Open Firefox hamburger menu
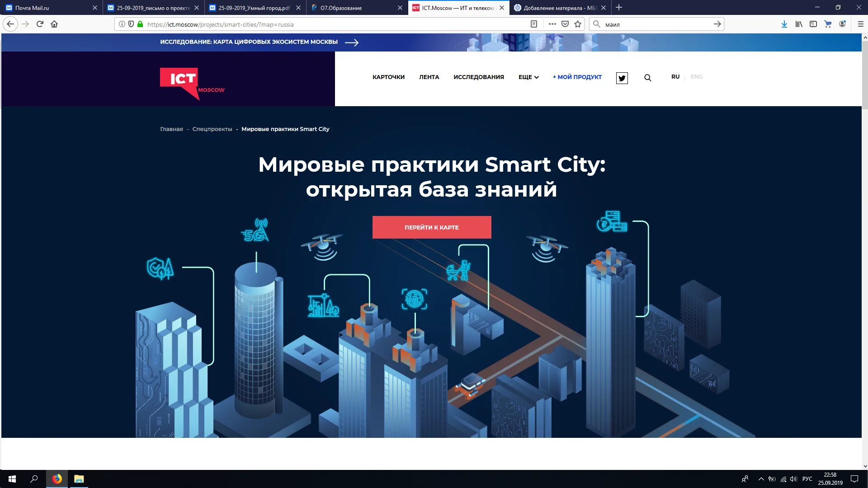 point(860,24)
